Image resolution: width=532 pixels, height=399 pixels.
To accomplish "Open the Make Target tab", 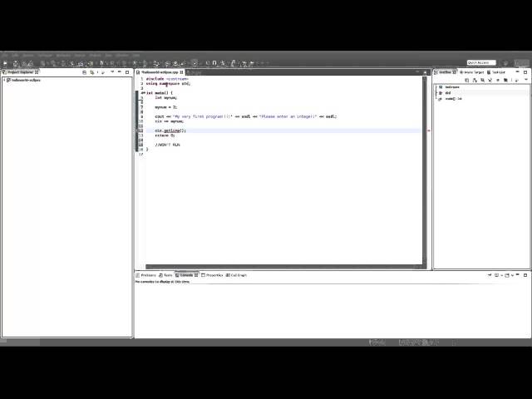I will click(471, 72).
